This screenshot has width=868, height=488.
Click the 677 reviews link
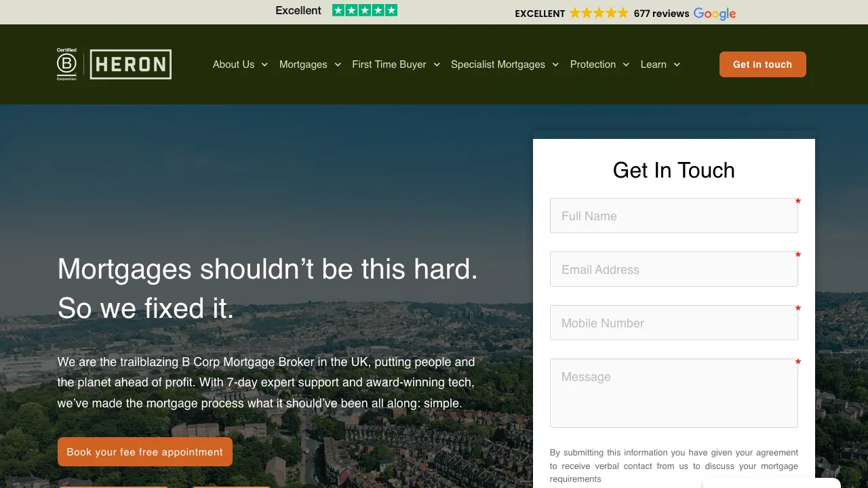click(660, 13)
